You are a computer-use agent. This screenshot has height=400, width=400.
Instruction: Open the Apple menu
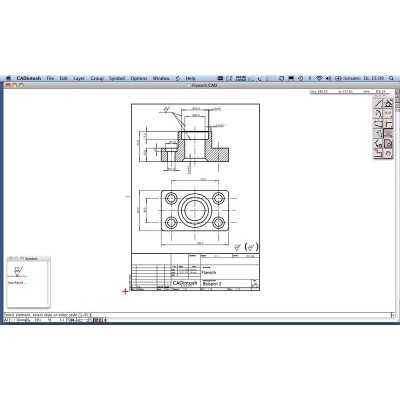[x=9, y=78]
